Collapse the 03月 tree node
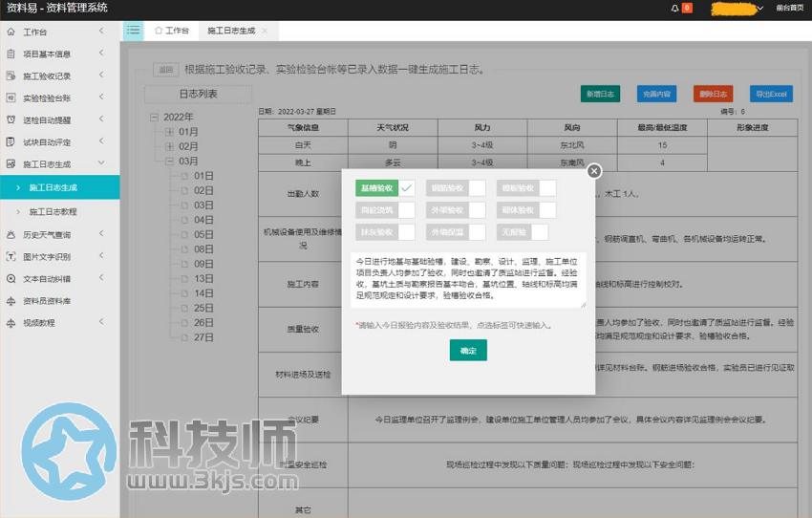812x518 pixels. (169, 162)
